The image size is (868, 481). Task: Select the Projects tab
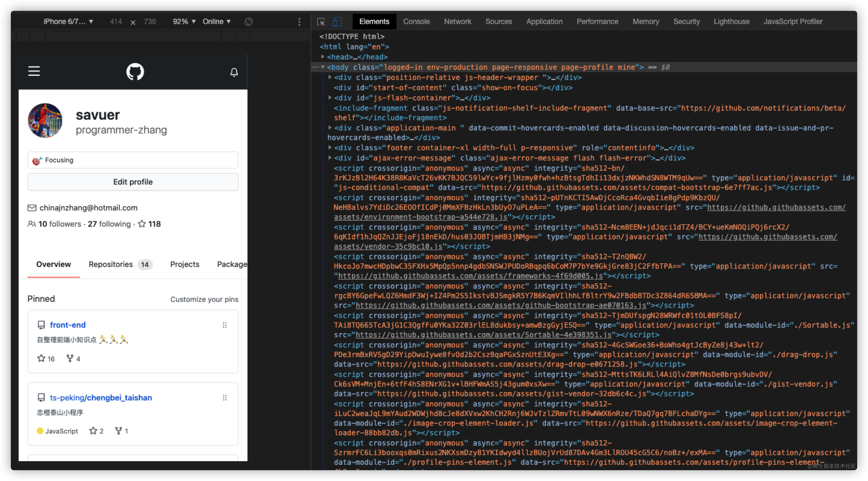point(185,264)
